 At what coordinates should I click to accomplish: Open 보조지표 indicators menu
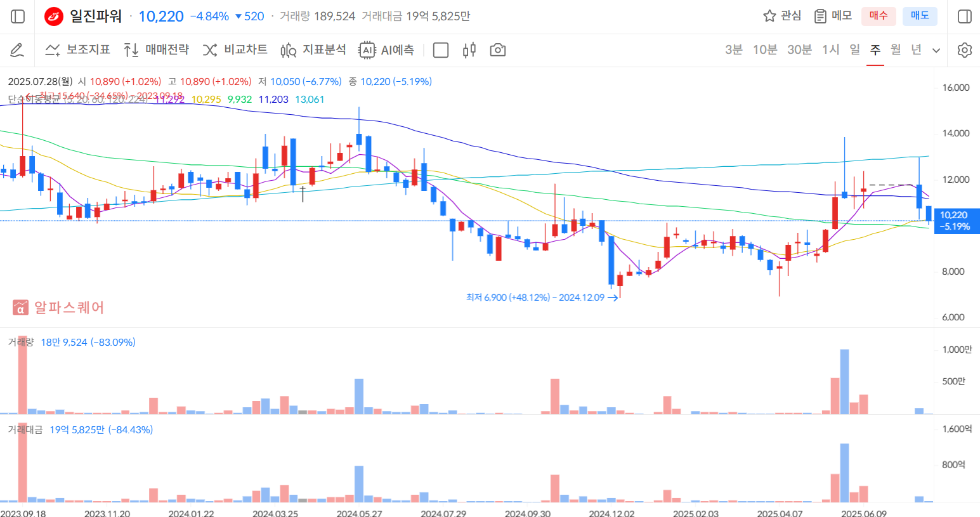[x=77, y=50]
